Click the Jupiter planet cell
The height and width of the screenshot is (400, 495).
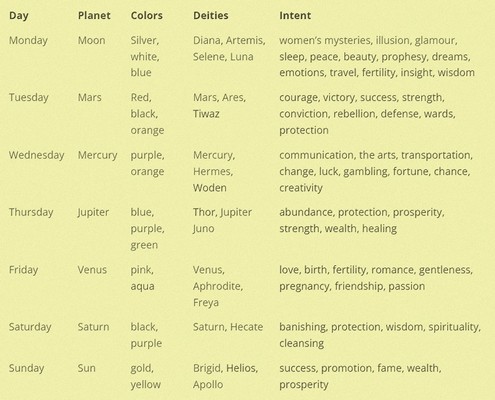pos(93,213)
